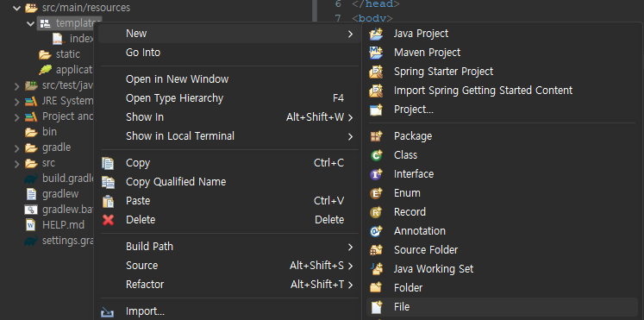Expand the gradle folder
The width and height of the screenshot is (644, 320).
tap(17, 147)
